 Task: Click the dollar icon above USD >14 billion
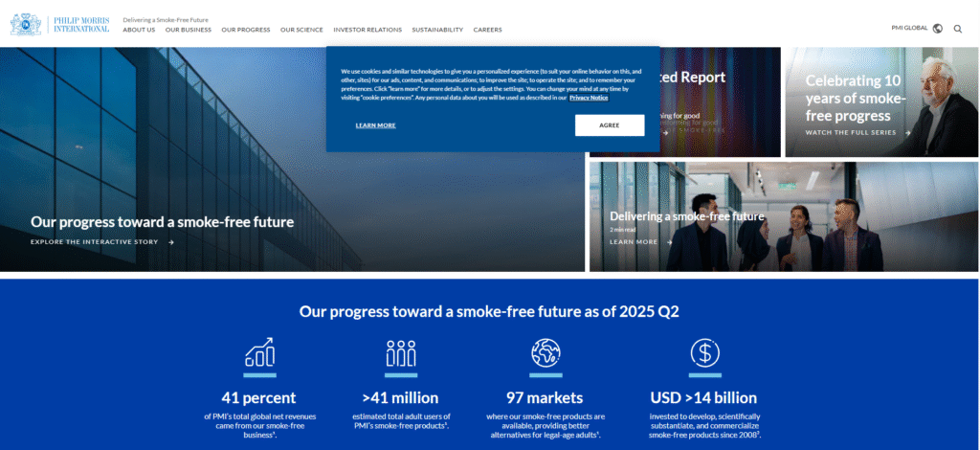pyautogui.click(x=705, y=352)
